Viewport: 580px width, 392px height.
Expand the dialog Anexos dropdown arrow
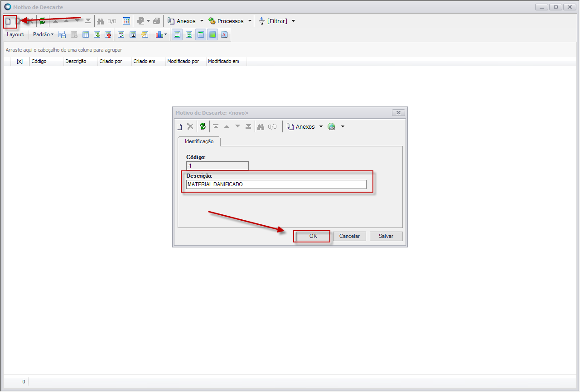(x=321, y=126)
